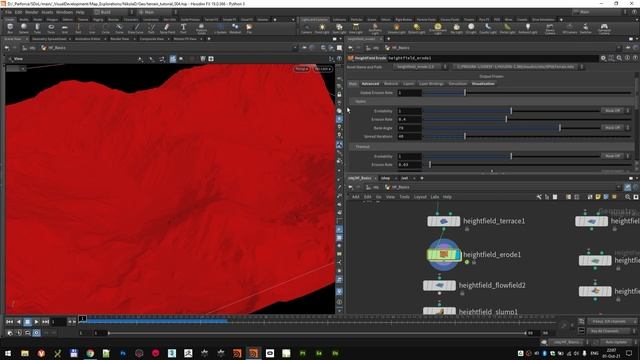Screen dimensions: 640x360
Task: Select the File shelf tool
Action: pyautogui.click(x=249, y=28)
